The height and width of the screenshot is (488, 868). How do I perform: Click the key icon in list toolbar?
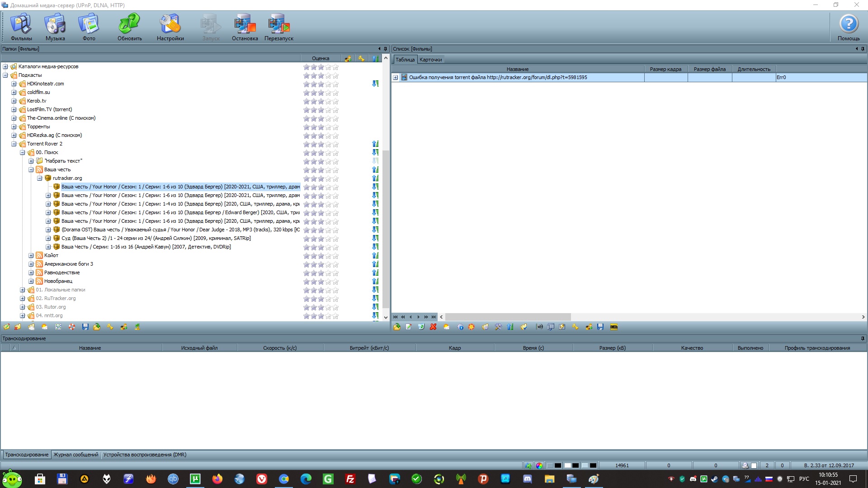575,327
